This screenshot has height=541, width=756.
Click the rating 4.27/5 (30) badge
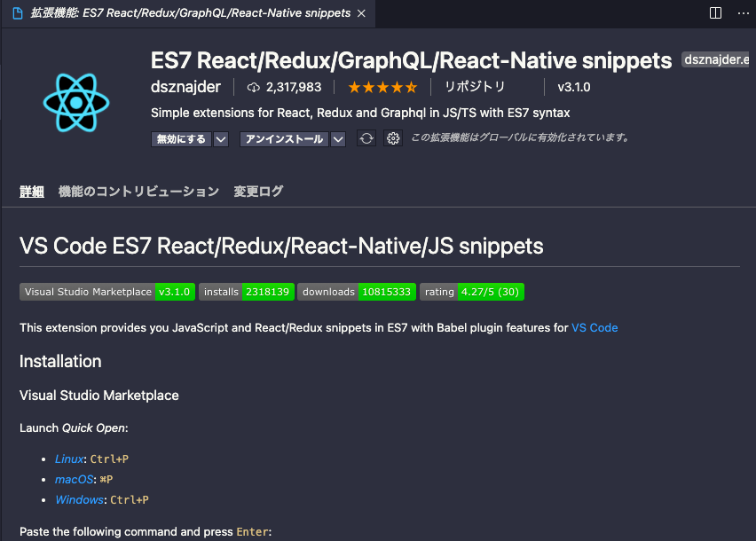pyautogui.click(x=472, y=292)
